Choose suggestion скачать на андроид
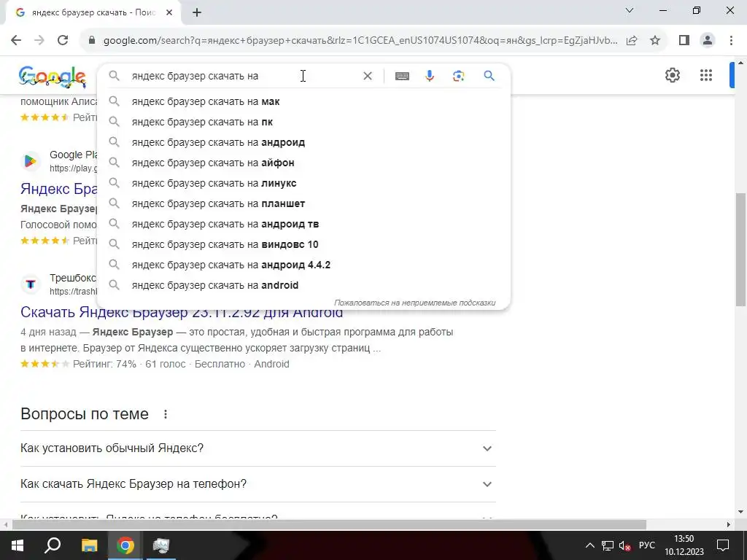Image resolution: width=747 pixels, height=560 pixels. pyautogui.click(x=303, y=142)
